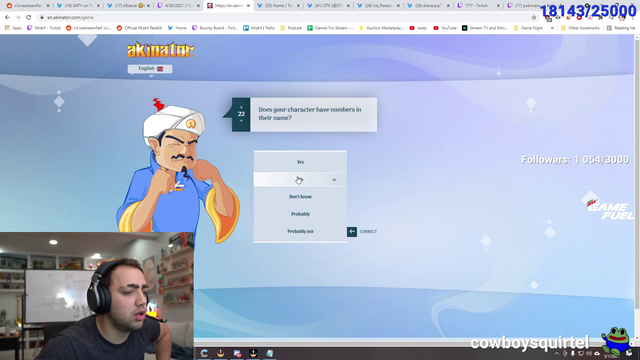Bookmark this page with the star icon
Screen dimensions: 640x360
(534, 18)
